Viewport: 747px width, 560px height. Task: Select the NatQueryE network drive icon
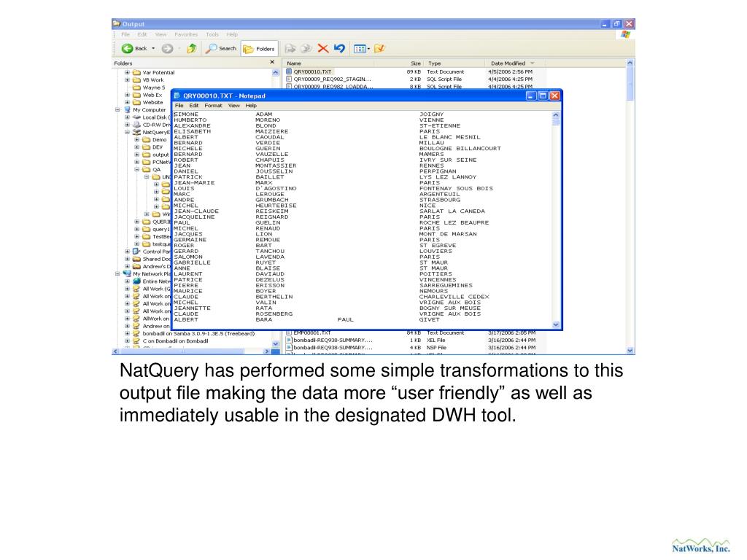pos(136,132)
